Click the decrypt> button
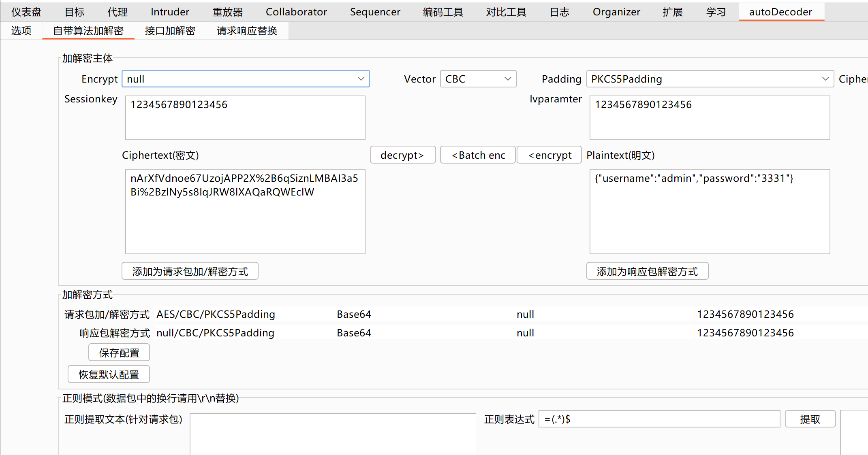Viewport: 868px width, 455px height. 402,155
